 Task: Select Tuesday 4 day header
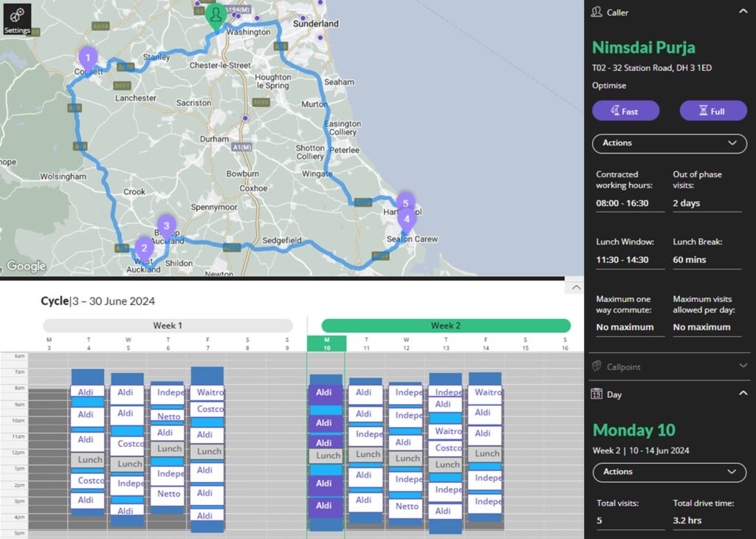point(89,344)
